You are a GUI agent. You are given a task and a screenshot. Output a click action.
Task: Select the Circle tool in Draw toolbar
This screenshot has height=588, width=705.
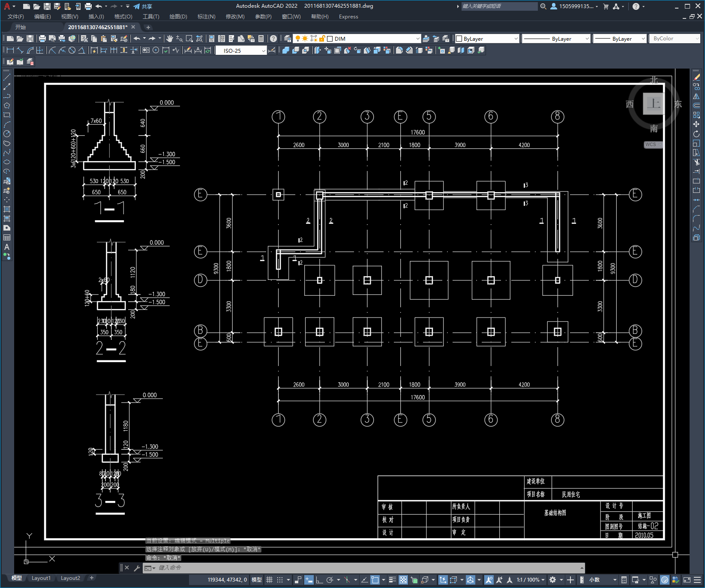point(7,134)
